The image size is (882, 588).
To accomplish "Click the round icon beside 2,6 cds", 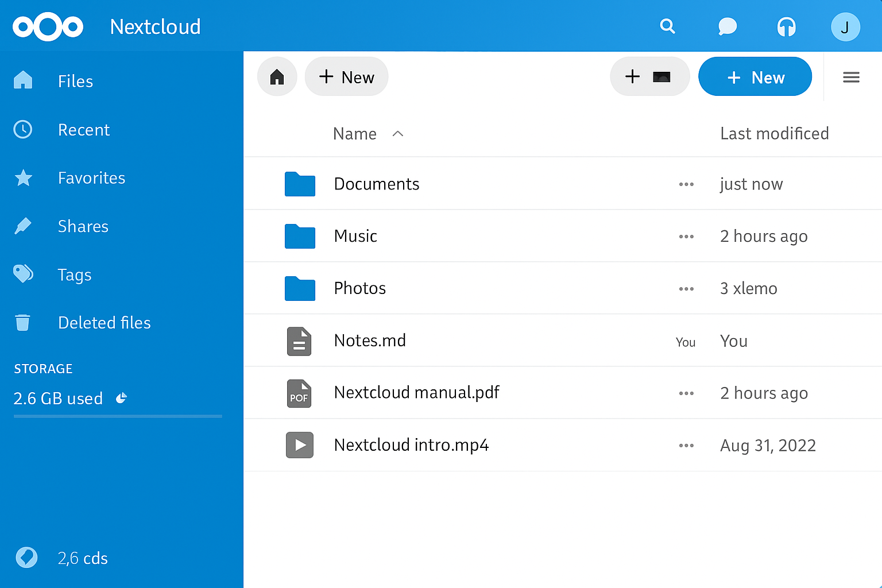I will [x=26, y=557].
